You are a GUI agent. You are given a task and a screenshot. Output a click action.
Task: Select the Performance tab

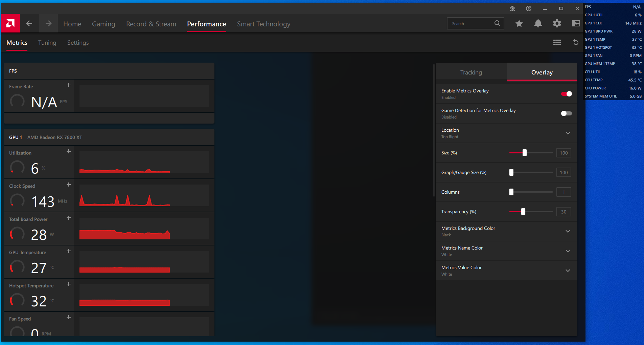coord(207,24)
